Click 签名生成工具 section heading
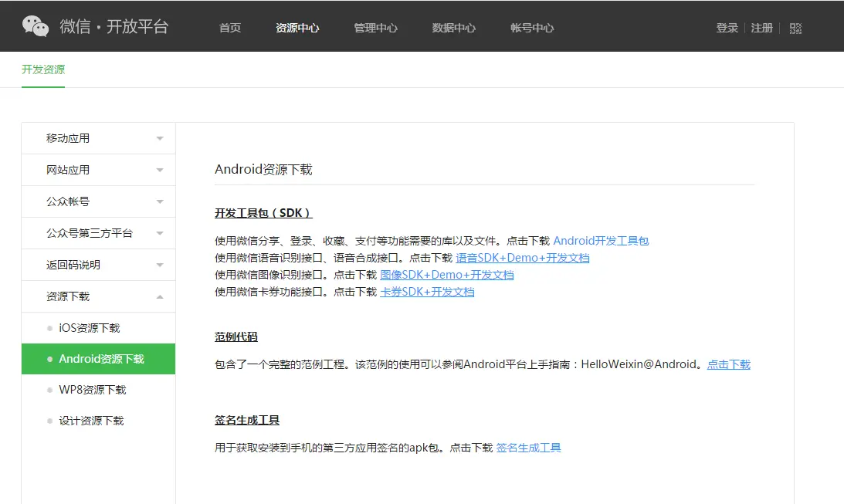This screenshot has height=504, width=844. pyautogui.click(x=246, y=421)
